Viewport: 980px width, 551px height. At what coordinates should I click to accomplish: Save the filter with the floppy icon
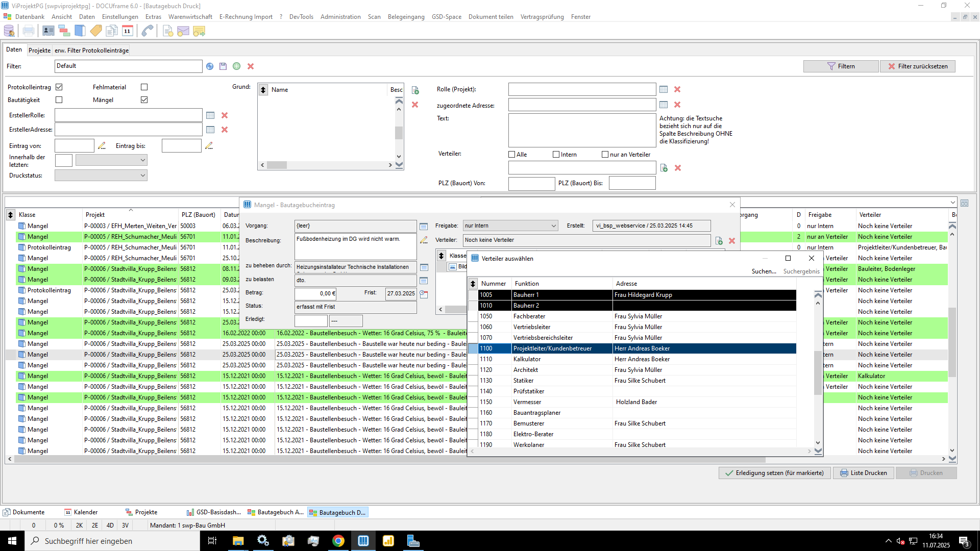[223, 66]
